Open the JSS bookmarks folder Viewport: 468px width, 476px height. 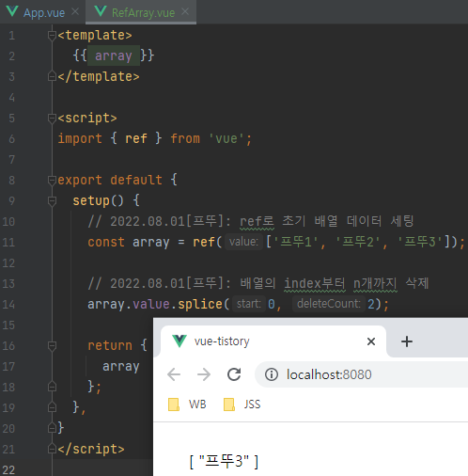pyautogui.click(x=242, y=405)
